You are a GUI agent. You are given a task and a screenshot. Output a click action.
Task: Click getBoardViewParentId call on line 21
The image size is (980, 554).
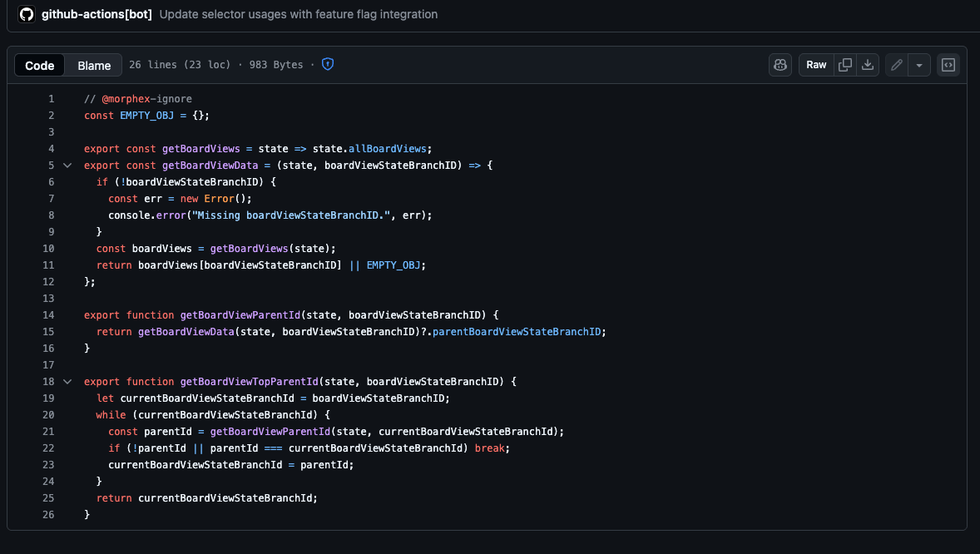(270, 432)
